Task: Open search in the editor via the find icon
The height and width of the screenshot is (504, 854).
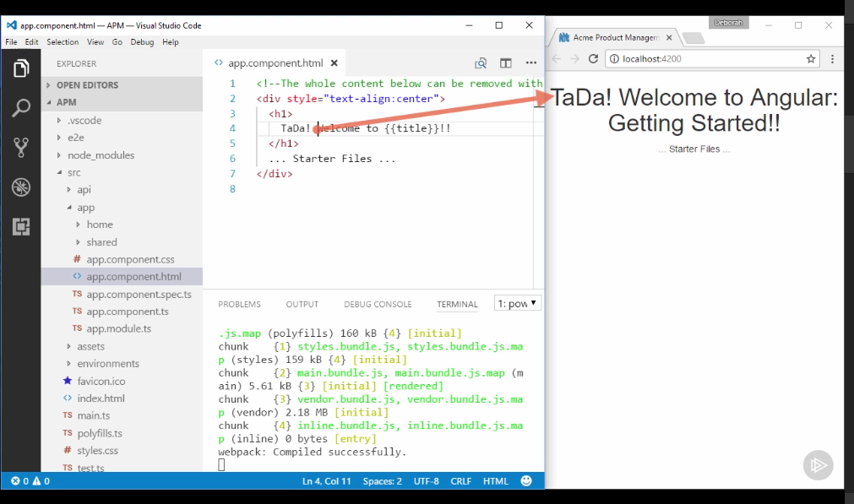Action: click(480, 62)
